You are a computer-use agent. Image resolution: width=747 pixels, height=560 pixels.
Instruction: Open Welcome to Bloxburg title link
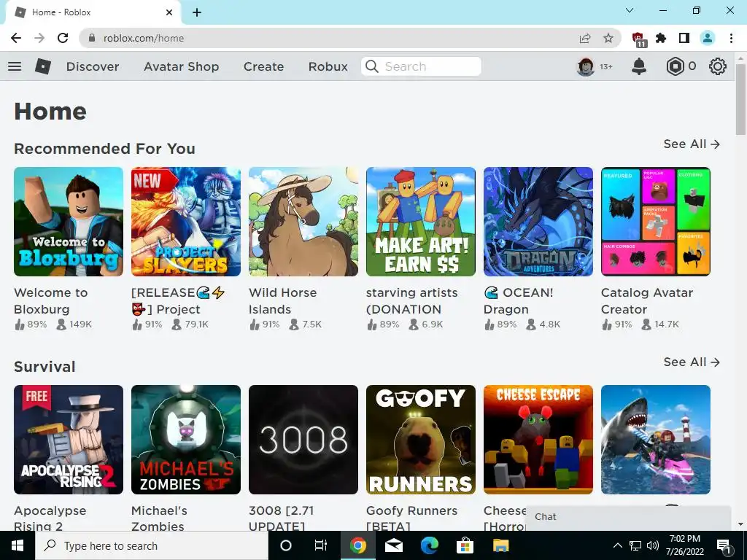50,301
